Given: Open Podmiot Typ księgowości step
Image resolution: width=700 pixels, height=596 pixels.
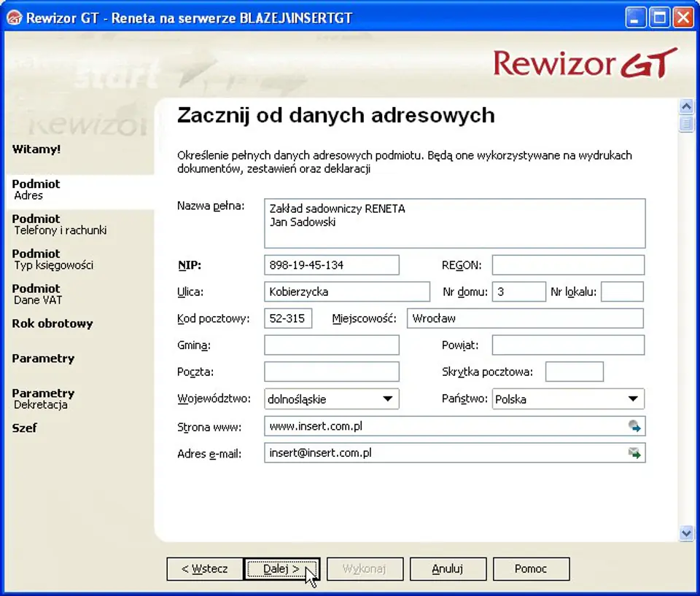Looking at the screenshot, I should coord(52,259).
